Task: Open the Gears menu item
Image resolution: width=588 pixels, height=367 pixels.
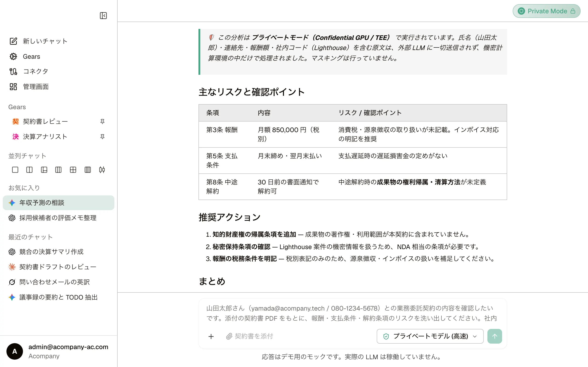Action: coord(25,57)
